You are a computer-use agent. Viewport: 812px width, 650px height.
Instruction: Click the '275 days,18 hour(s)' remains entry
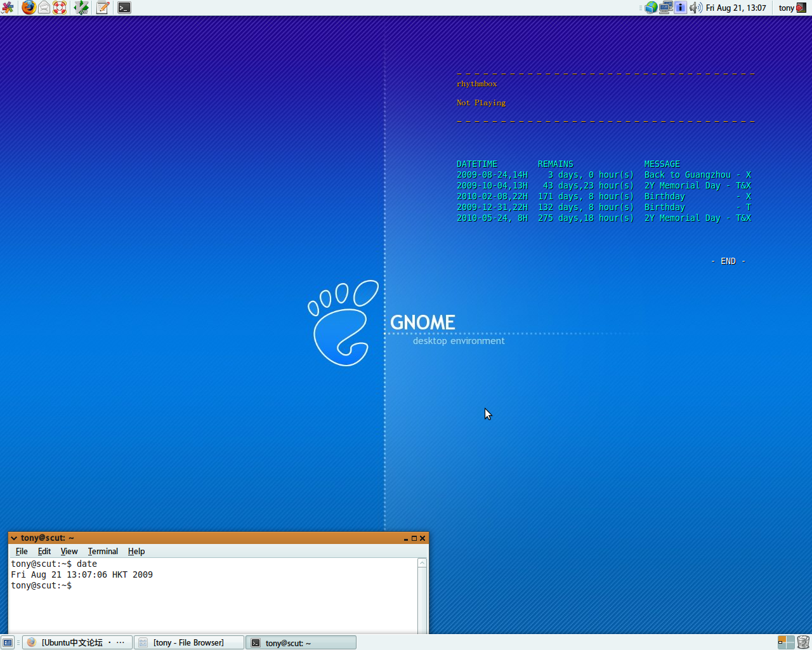click(586, 218)
